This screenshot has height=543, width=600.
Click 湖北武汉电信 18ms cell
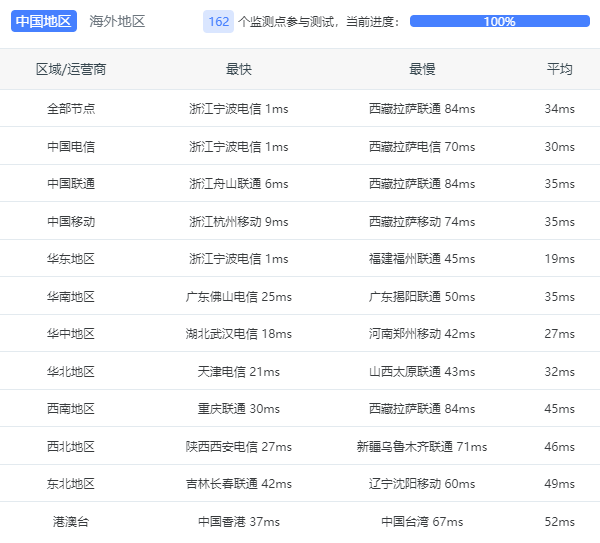tap(238, 334)
